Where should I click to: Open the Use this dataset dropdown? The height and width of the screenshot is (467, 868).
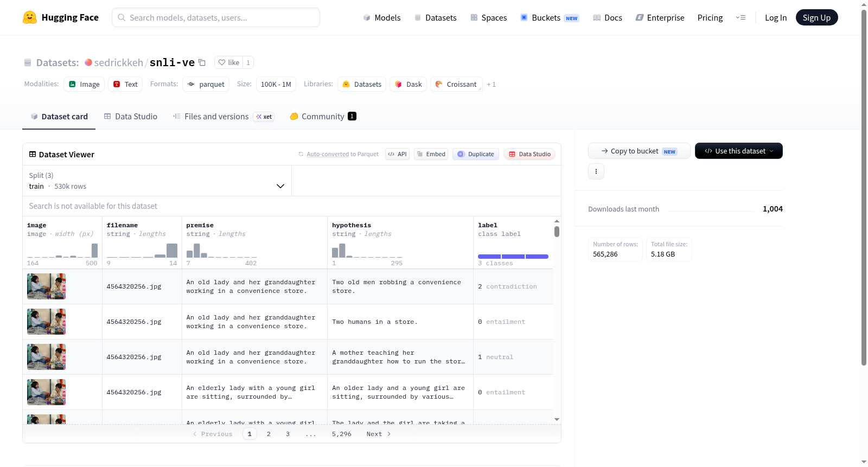click(738, 151)
